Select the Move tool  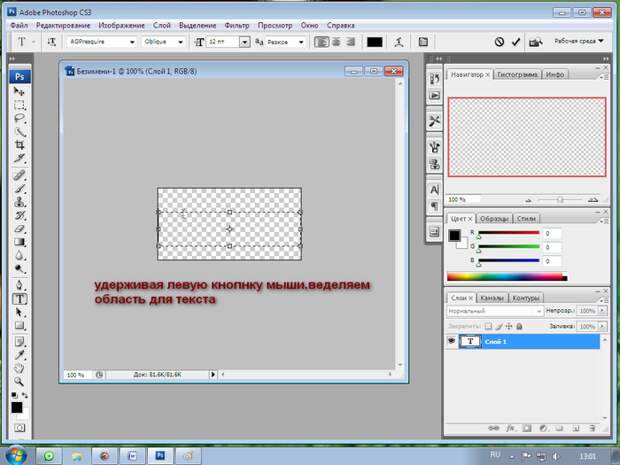[x=19, y=91]
